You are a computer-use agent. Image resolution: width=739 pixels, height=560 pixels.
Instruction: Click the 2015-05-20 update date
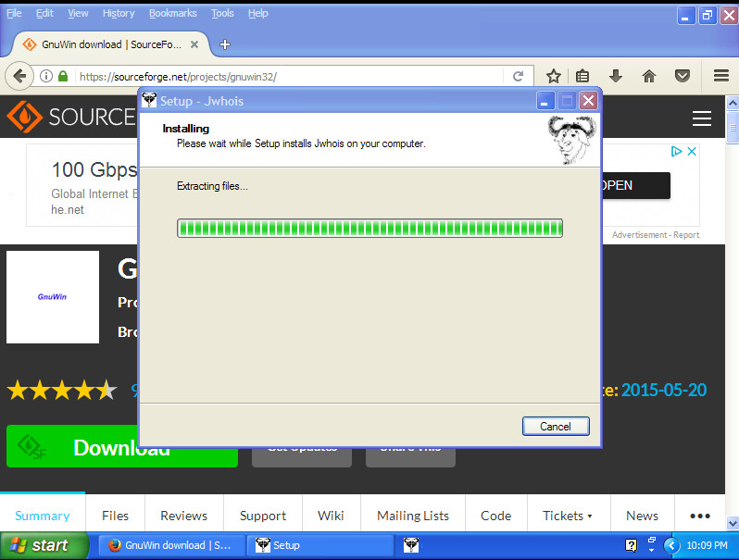pyautogui.click(x=664, y=390)
